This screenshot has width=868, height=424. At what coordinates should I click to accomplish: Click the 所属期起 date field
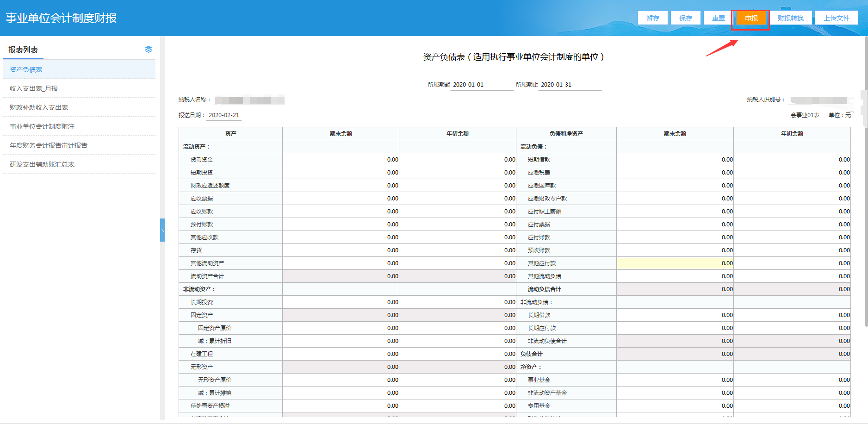coord(481,85)
